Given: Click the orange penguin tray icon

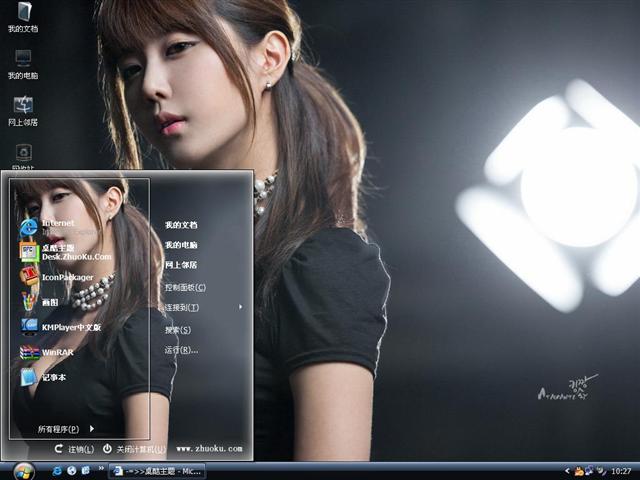Looking at the screenshot, I should (x=579, y=471).
